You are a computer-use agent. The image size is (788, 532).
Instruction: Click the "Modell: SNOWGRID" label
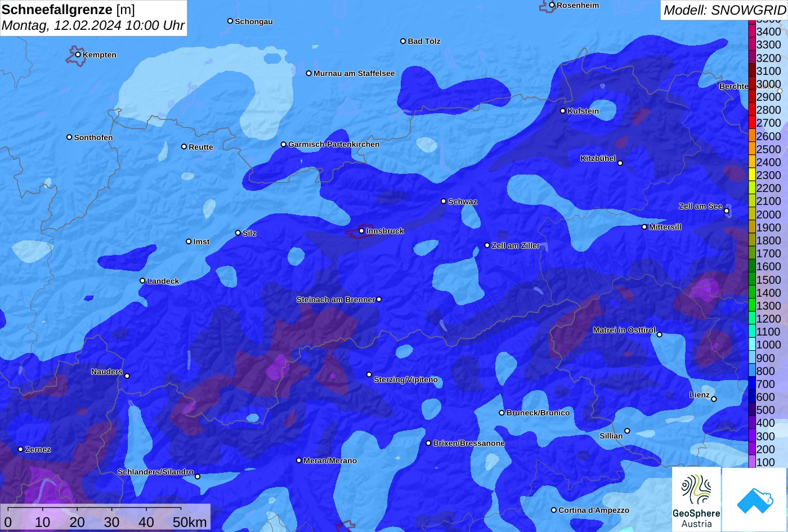pyautogui.click(x=724, y=10)
